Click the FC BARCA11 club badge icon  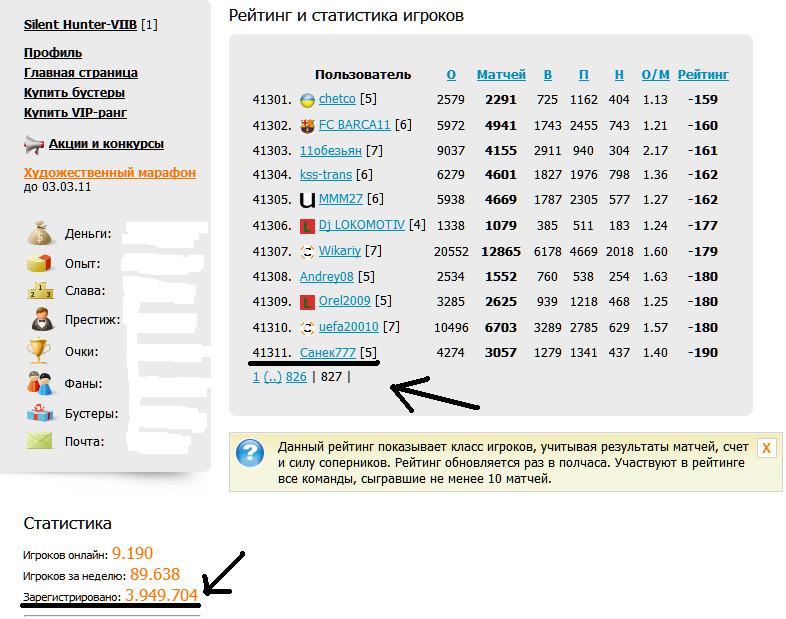tap(308, 126)
